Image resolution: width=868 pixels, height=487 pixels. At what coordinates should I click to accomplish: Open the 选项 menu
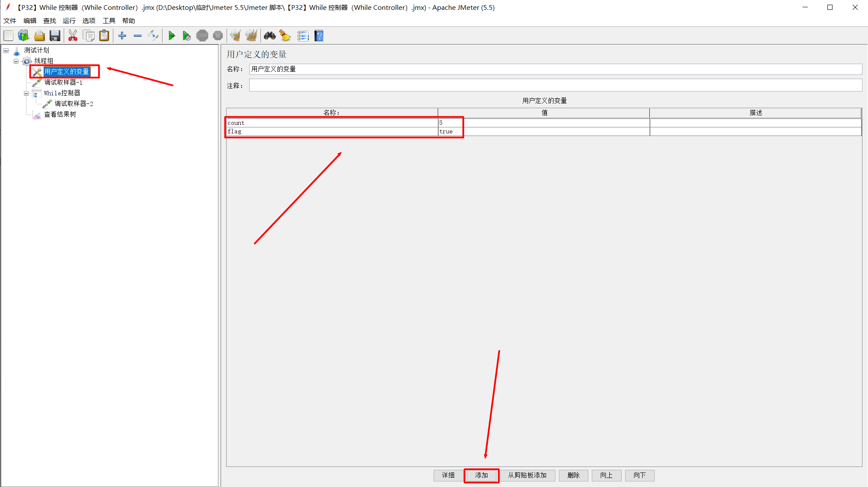click(x=89, y=20)
